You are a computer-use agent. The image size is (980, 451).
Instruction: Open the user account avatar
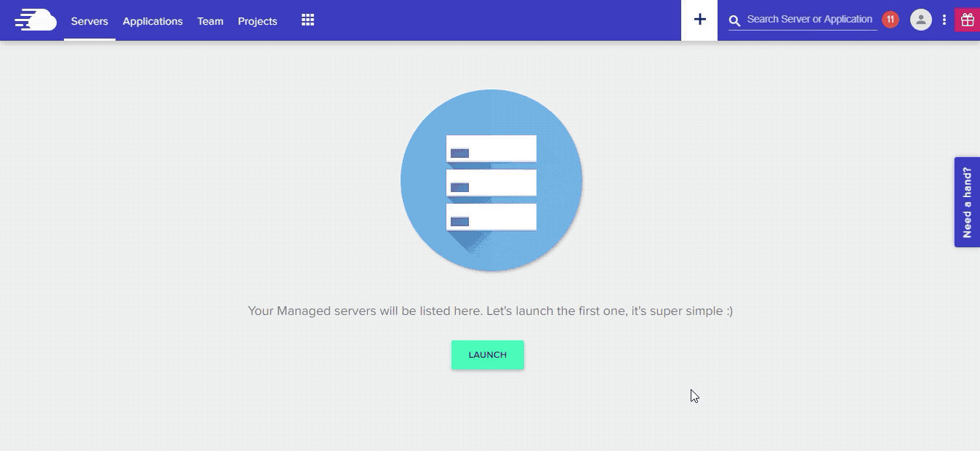point(921,20)
